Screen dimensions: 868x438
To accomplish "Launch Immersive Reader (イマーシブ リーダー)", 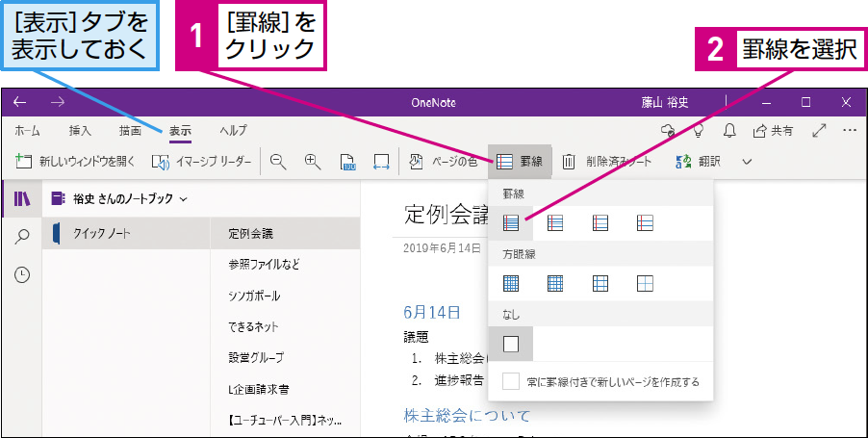I will pos(201,162).
